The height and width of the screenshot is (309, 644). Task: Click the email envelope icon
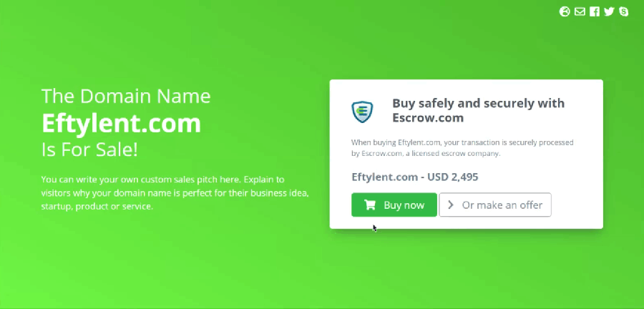(580, 12)
